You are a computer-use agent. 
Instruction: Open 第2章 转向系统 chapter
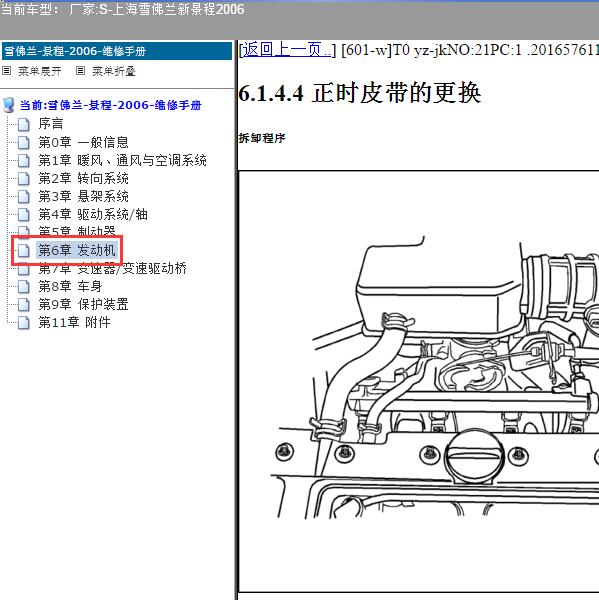[83, 178]
